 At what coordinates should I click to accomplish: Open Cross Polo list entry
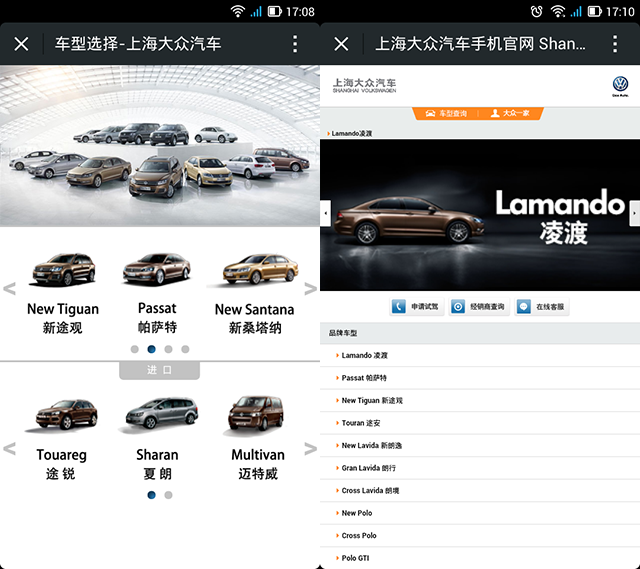pyautogui.click(x=480, y=536)
